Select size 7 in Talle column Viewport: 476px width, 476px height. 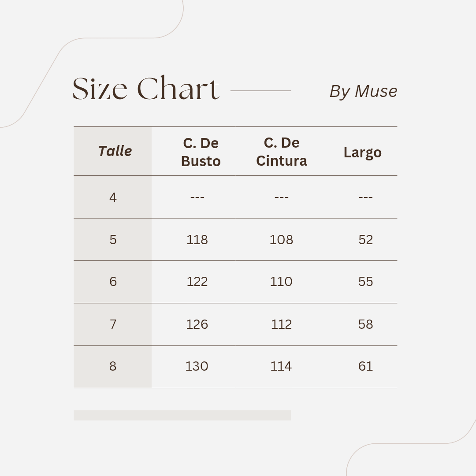(x=113, y=324)
